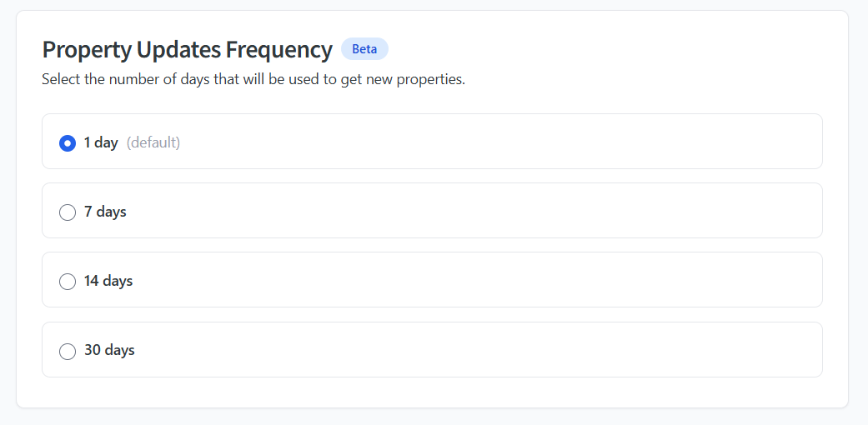Select the 14 days radio button
The width and height of the screenshot is (868, 425).
(68, 282)
